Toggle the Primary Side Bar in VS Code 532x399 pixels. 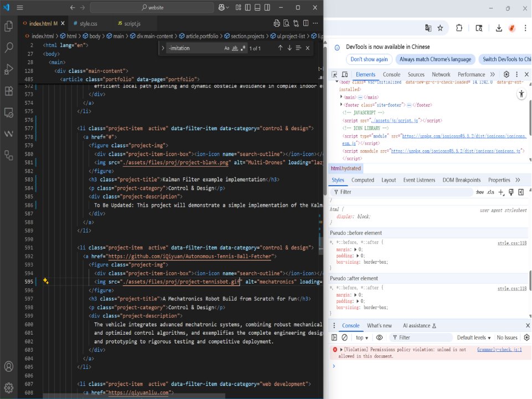[248, 7]
